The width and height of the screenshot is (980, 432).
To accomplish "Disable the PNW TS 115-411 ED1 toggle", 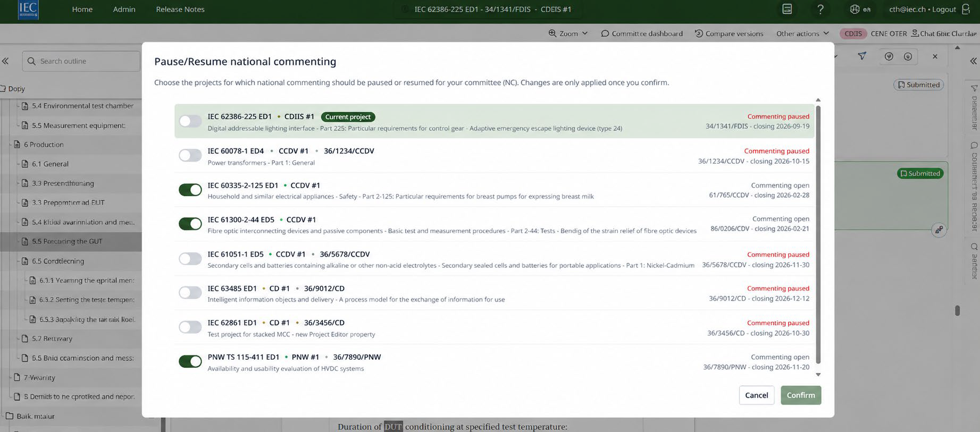I will point(190,361).
